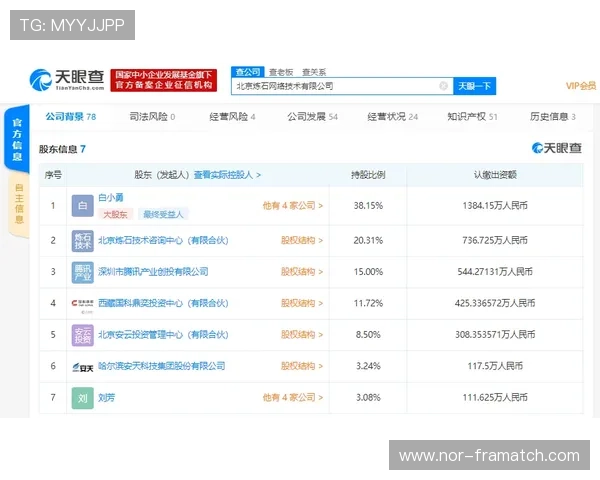Click the 持股比例 column header
The image size is (600, 480).
pyautogui.click(x=368, y=175)
